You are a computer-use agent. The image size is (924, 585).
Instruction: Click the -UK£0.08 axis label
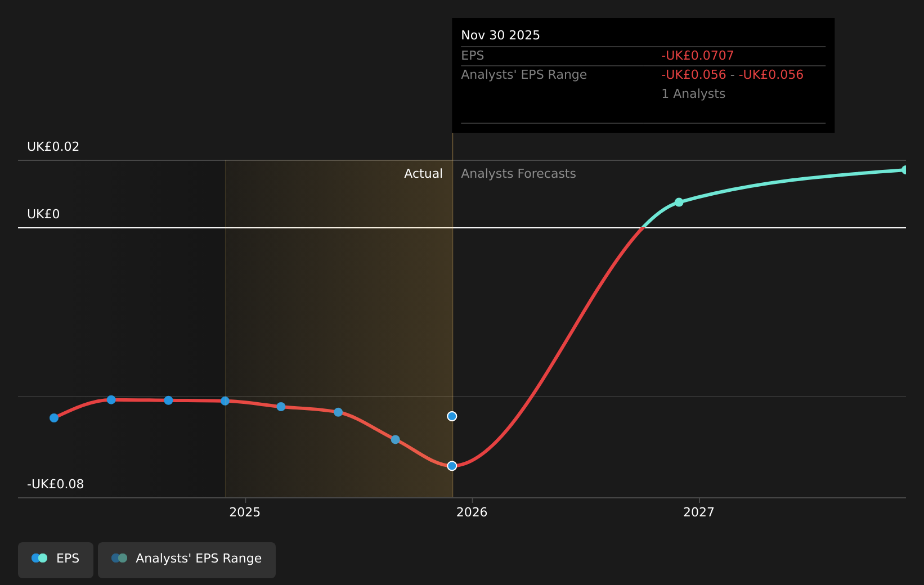[56, 484]
